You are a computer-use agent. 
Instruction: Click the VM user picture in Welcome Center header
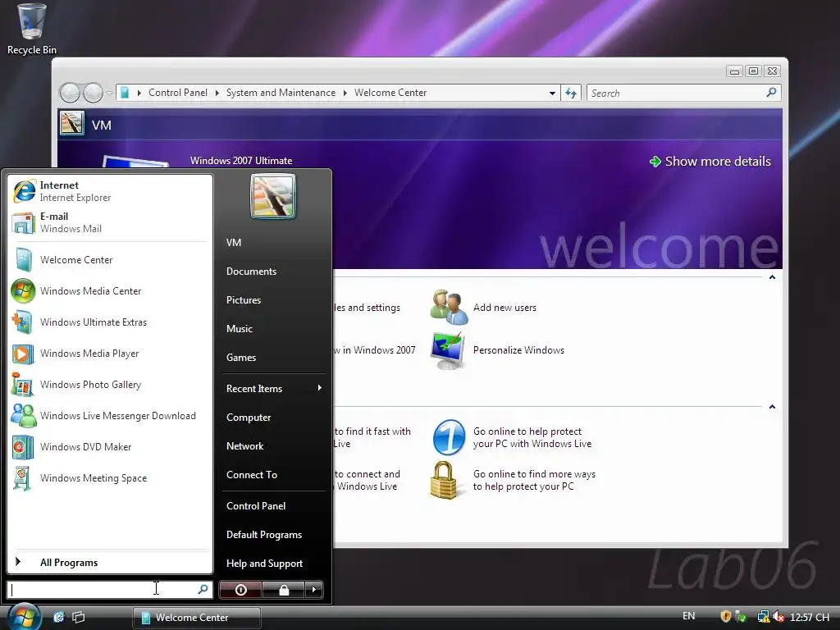pyautogui.click(x=72, y=123)
